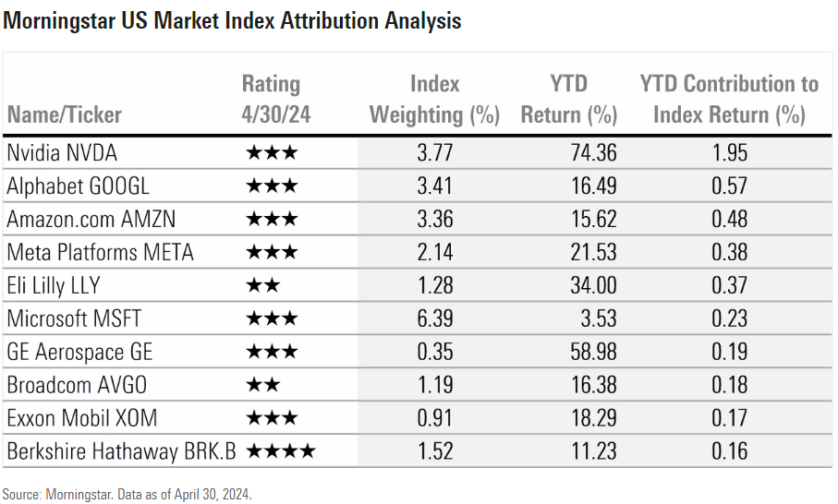Click Microsoft's 6.39 index weighting value
The width and height of the screenshot is (838, 504).
(x=434, y=319)
